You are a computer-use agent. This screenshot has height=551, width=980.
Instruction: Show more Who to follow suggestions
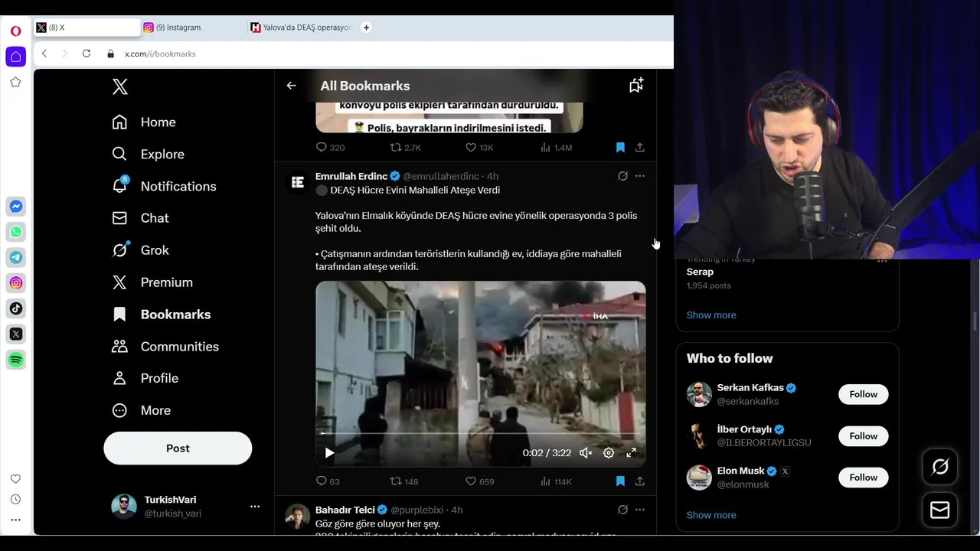tap(711, 515)
